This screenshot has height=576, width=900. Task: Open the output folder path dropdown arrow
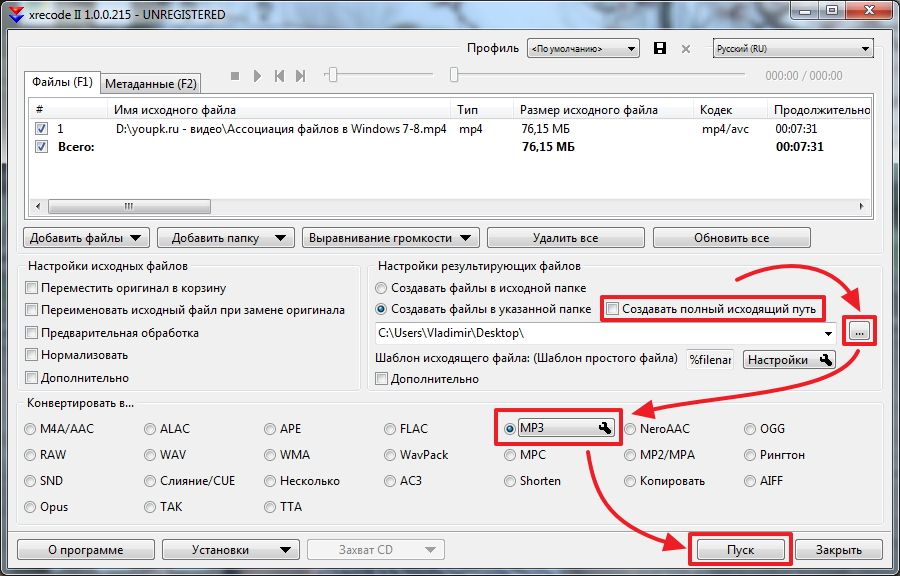click(828, 333)
